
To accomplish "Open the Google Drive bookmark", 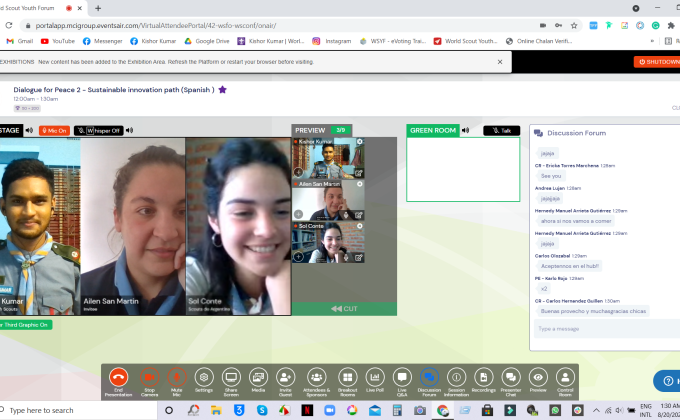I will click(x=207, y=41).
